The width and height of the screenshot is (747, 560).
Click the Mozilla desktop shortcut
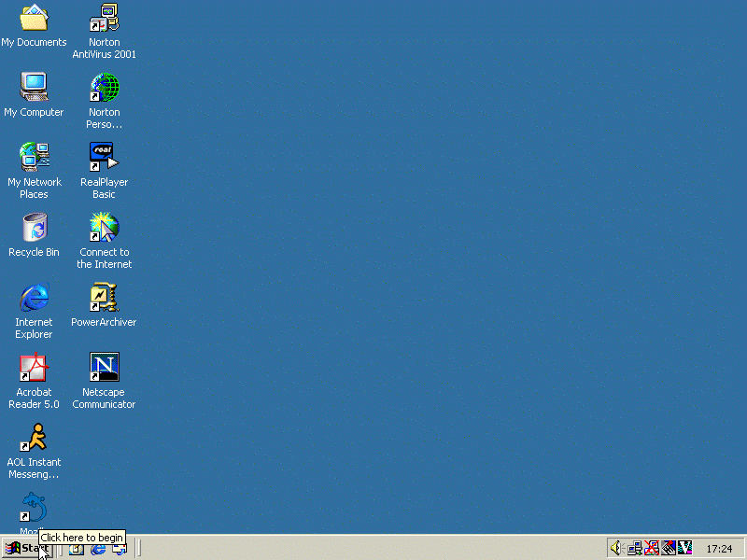[34, 509]
